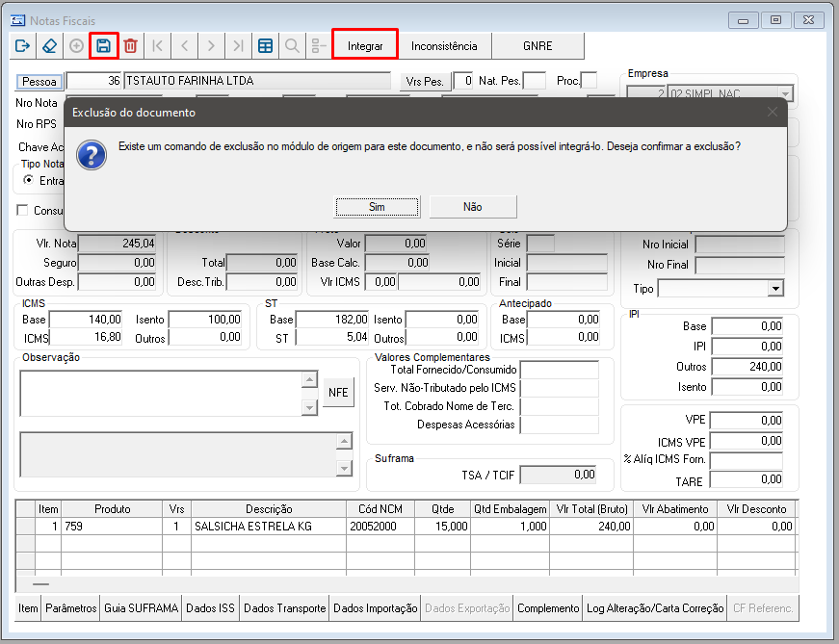The height and width of the screenshot is (644, 839).
Task: Click the Produto cell 759
Action: coord(112,527)
